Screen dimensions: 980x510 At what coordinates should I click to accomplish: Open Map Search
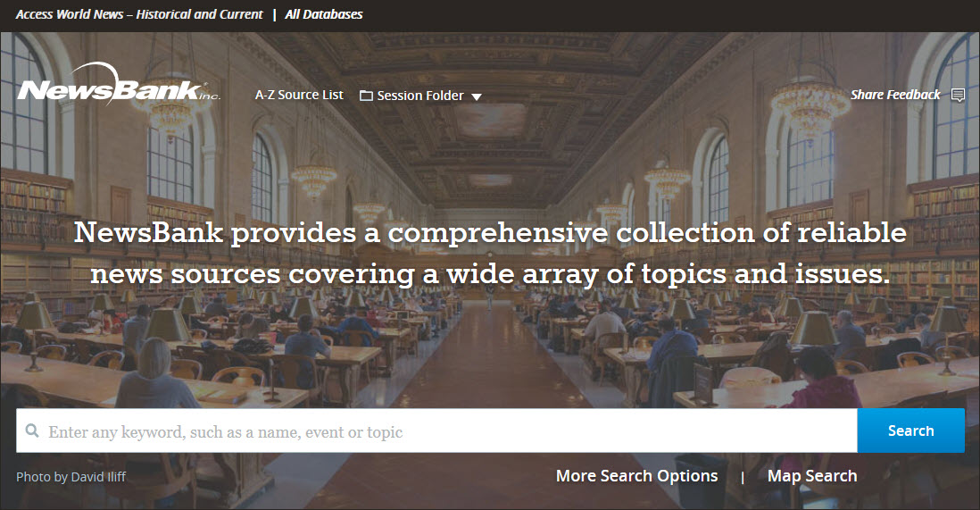(x=812, y=476)
